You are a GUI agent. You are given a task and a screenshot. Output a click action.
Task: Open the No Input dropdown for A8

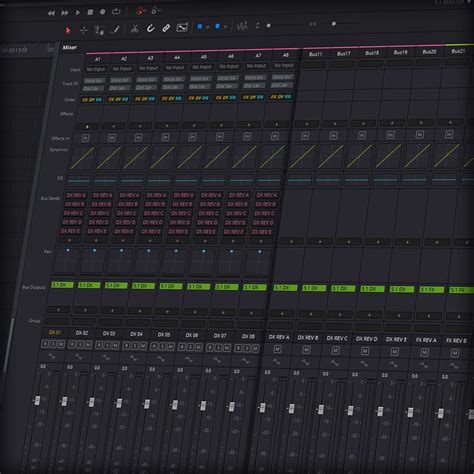pyautogui.click(x=284, y=65)
